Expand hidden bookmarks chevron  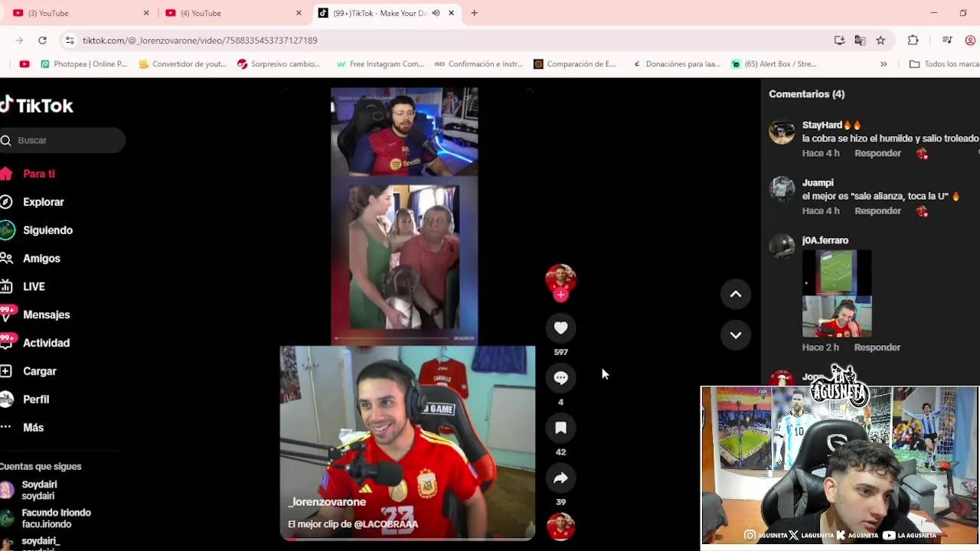click(x=884, y=64)
